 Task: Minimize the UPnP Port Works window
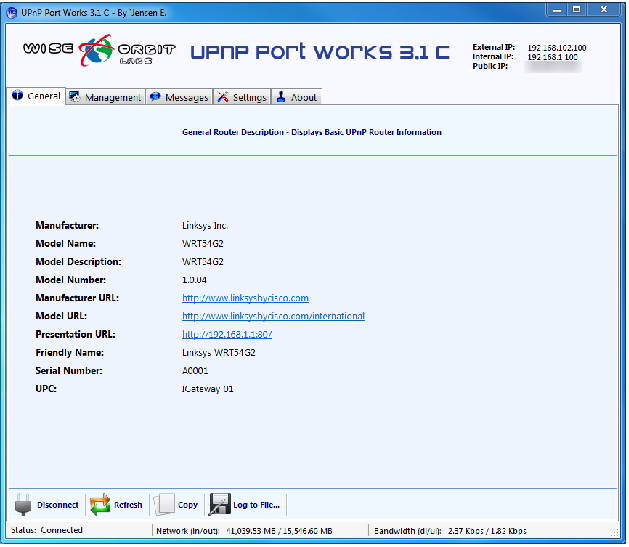pyautogui.click(x=557, y=10)
